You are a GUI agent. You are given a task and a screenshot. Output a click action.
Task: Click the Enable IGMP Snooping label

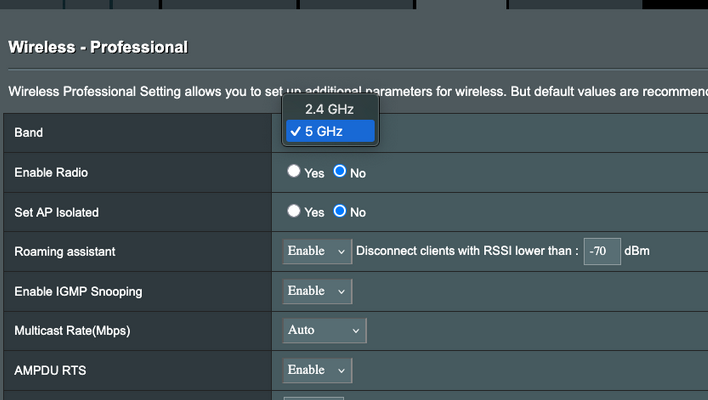pos(78,292)
